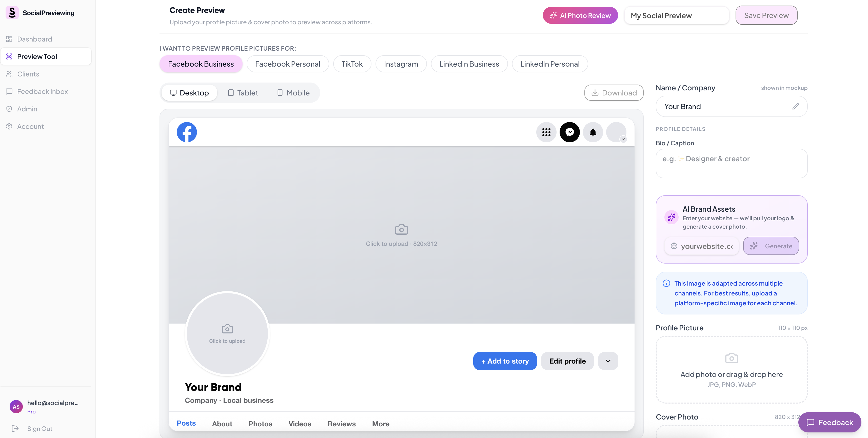Click the Download button
Viewport: 868px width, 438px height.
(614, 93)
